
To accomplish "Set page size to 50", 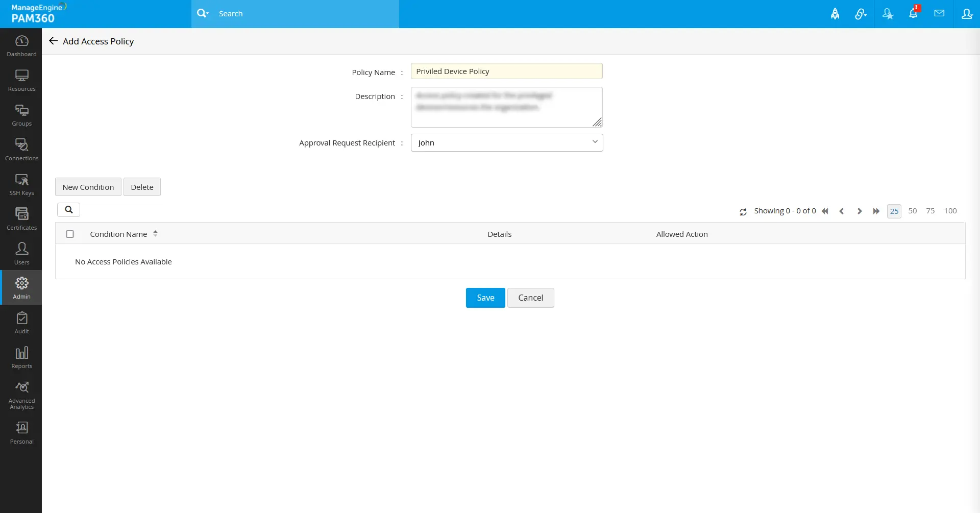I will [x=913, y=211].
